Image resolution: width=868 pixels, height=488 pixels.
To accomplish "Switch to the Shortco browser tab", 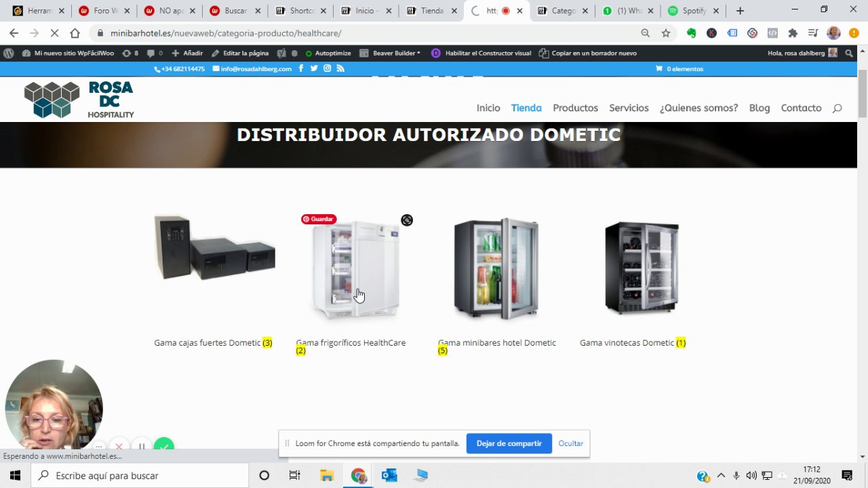I will pos(300,11).
